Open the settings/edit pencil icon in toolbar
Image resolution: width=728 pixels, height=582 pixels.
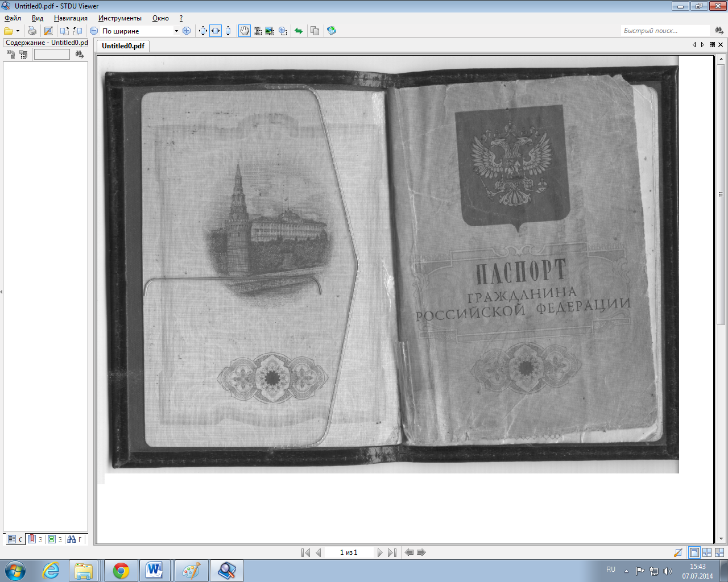point(48,31)
